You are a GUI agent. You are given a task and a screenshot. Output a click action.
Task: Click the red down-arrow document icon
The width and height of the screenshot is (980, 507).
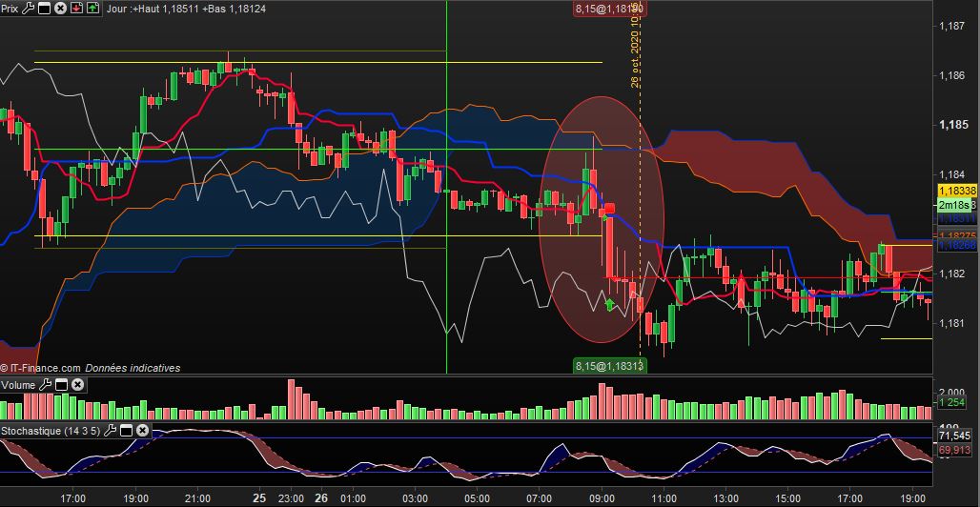76,9
